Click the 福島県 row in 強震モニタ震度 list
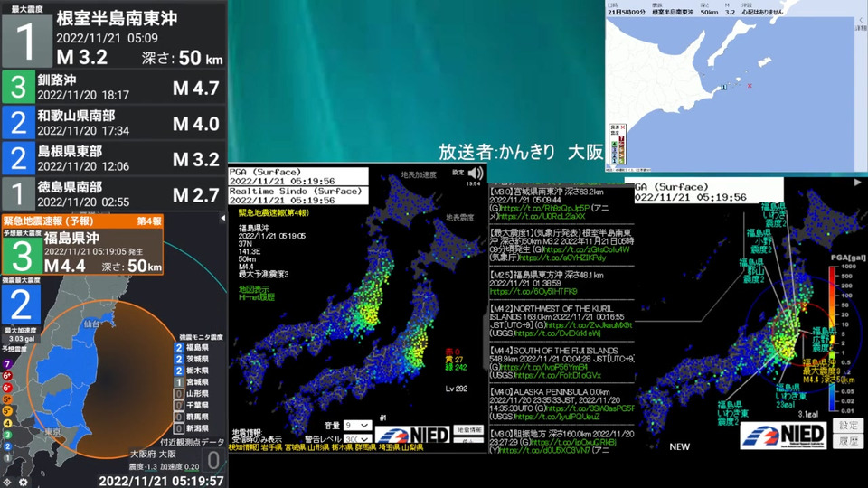 click(192, 347)
